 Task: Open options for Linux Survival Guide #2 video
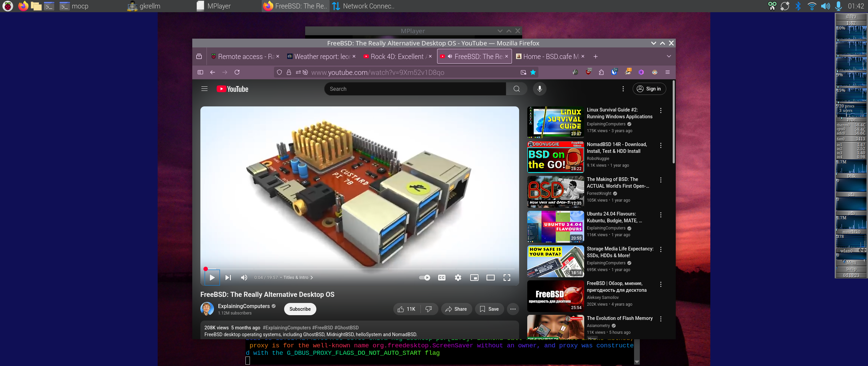click(x=661, y=110)
